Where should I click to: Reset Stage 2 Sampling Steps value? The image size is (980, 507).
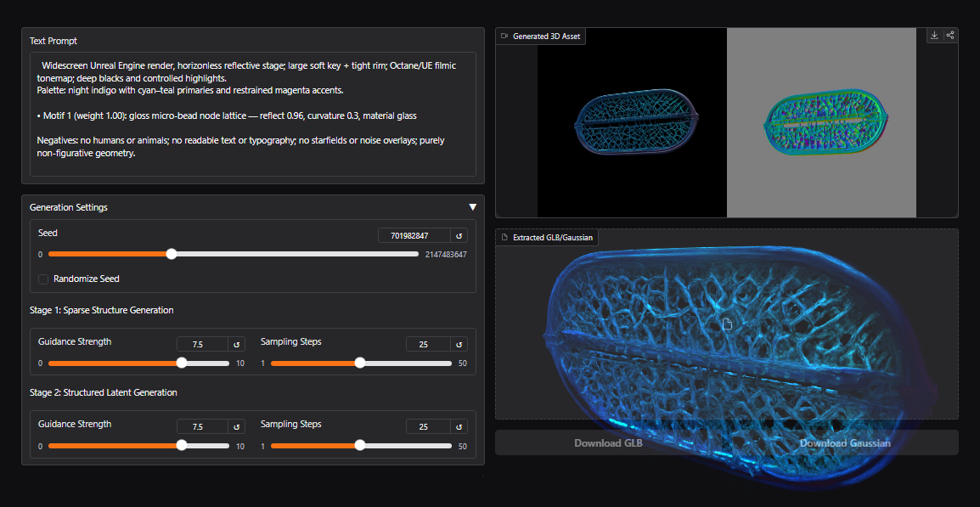coord(459,426)
